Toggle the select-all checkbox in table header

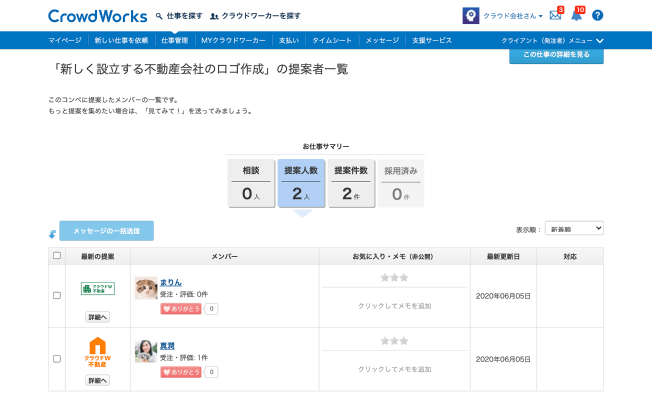(x=57, y=256)
